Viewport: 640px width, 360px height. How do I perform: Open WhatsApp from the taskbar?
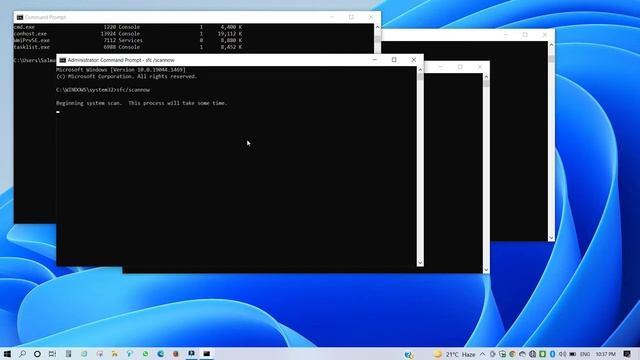pyautogui.click(x=145, y=354)
